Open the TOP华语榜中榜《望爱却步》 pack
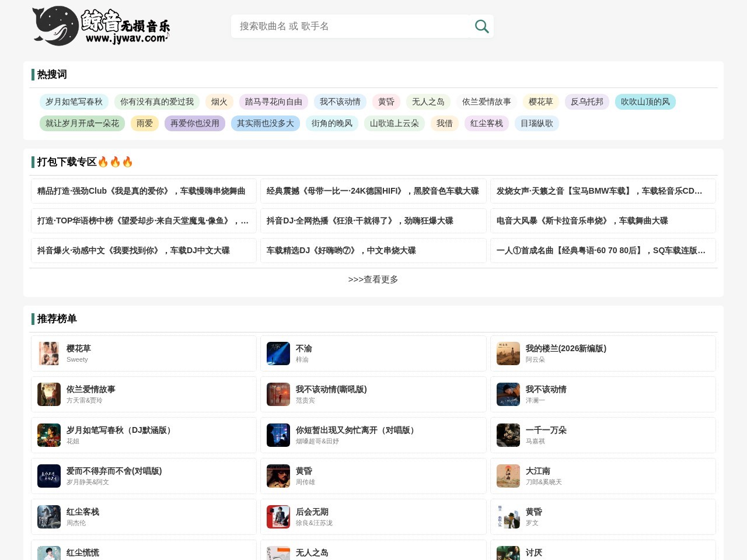Image resolution: width=747 pixels, height=560 pixels. [144, 220]
